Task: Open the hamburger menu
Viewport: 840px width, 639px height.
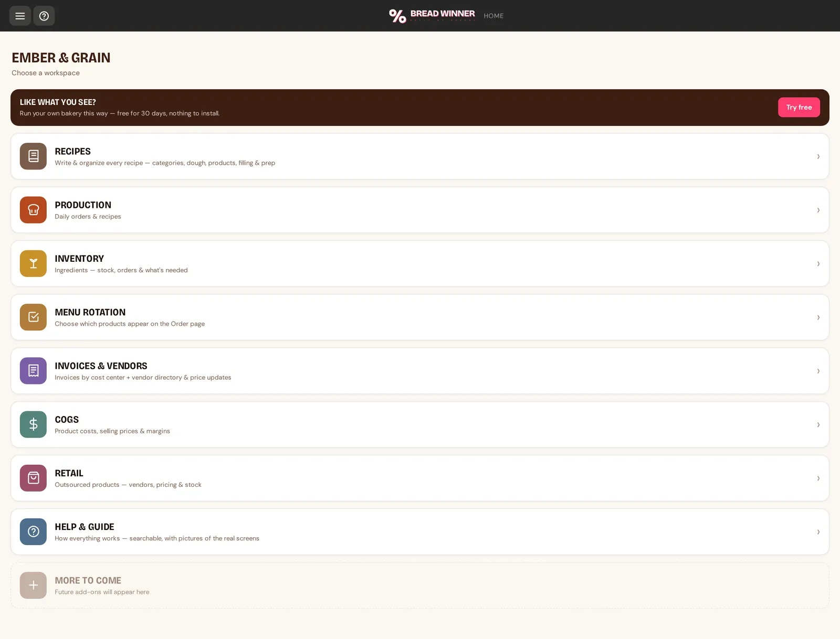Action: (x=20, y=16)
